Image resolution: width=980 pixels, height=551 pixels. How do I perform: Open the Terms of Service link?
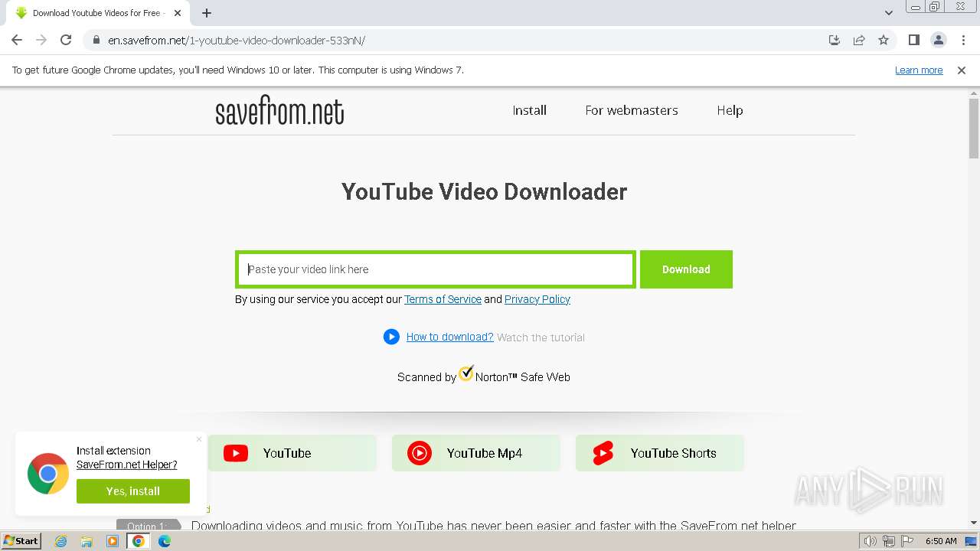(x=443, y=299)
